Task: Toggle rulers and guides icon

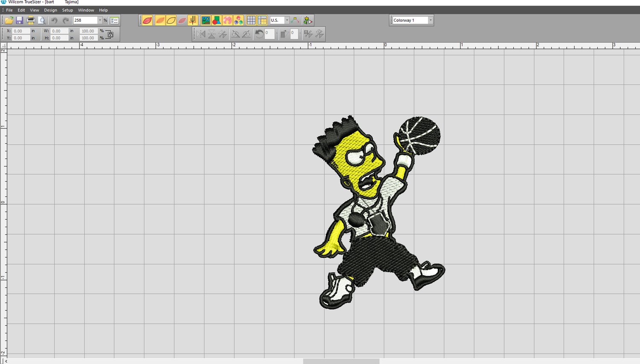Action: pyautogui.click(x=262, y=20)
